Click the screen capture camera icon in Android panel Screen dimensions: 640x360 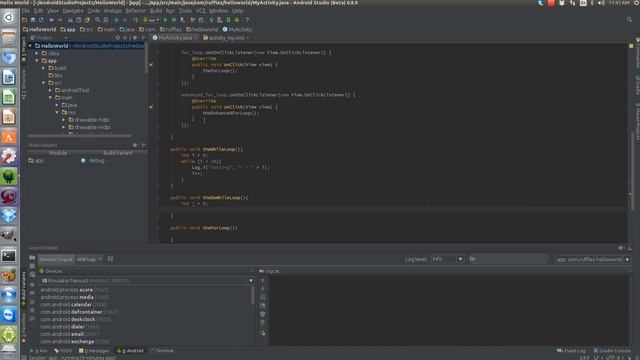pyautogui.click(x=32, y=258)
